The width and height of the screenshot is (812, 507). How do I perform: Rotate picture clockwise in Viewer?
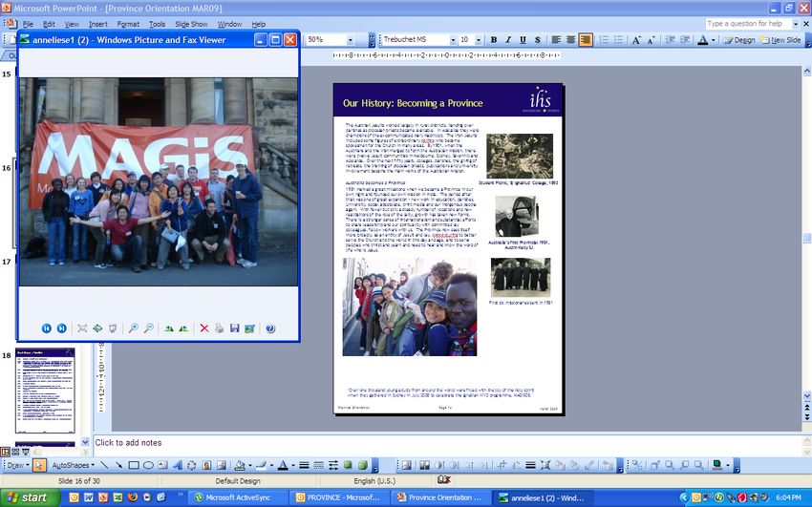click(x=169, y=328)
